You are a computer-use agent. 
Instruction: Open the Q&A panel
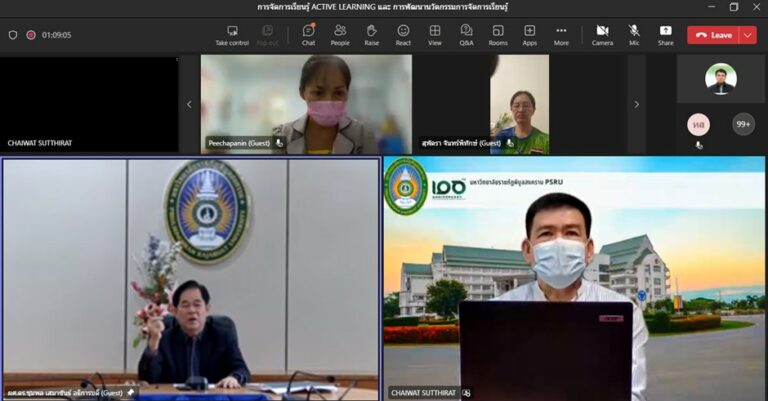[466, 35]
